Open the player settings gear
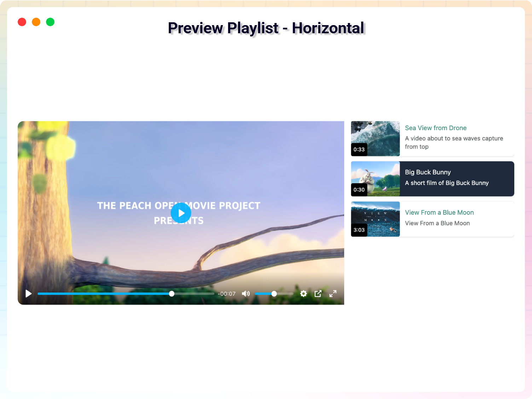This screenshot has width=532, height=399. [x=303, y=294]
